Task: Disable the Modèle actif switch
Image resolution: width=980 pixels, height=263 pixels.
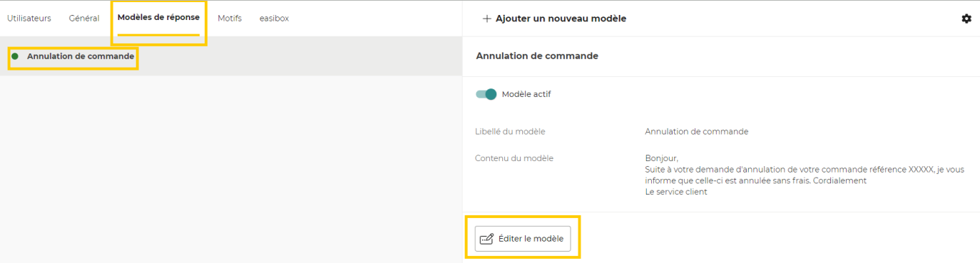Action: tap(486, 94)
